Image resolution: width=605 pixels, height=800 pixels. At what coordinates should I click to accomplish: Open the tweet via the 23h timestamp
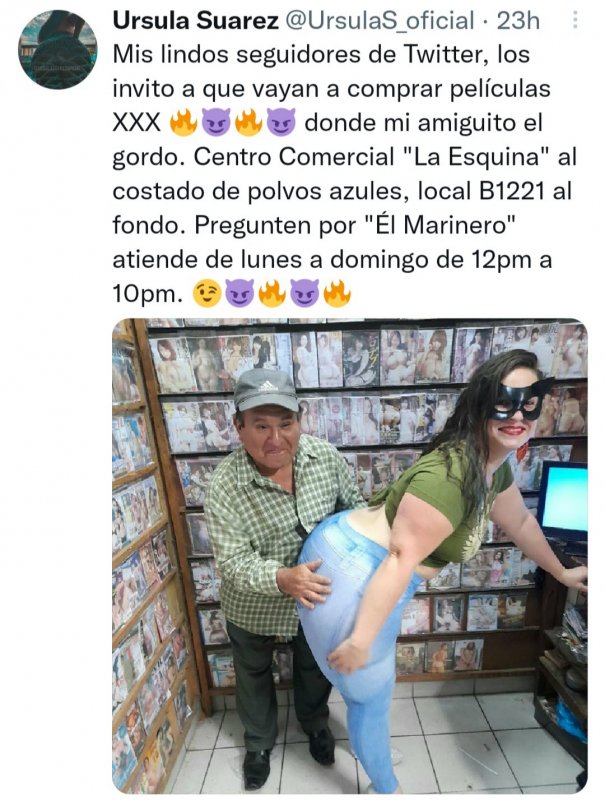[x=518, y=21]
